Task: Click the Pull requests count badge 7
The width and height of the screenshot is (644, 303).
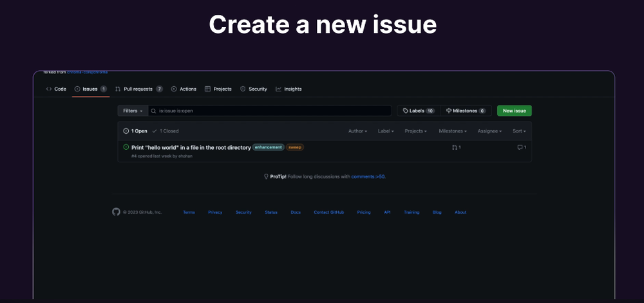Action: point(159,89)
